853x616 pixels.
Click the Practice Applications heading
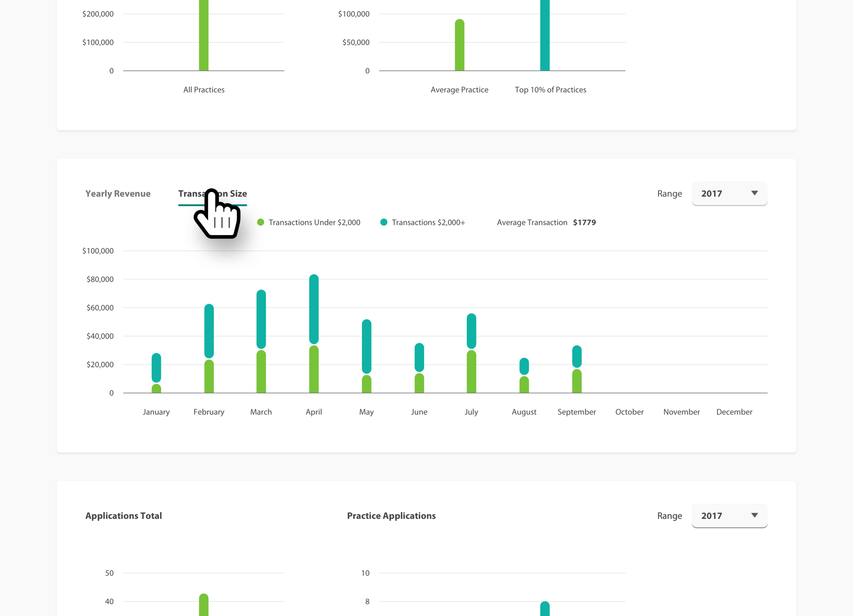pos(391,516)
